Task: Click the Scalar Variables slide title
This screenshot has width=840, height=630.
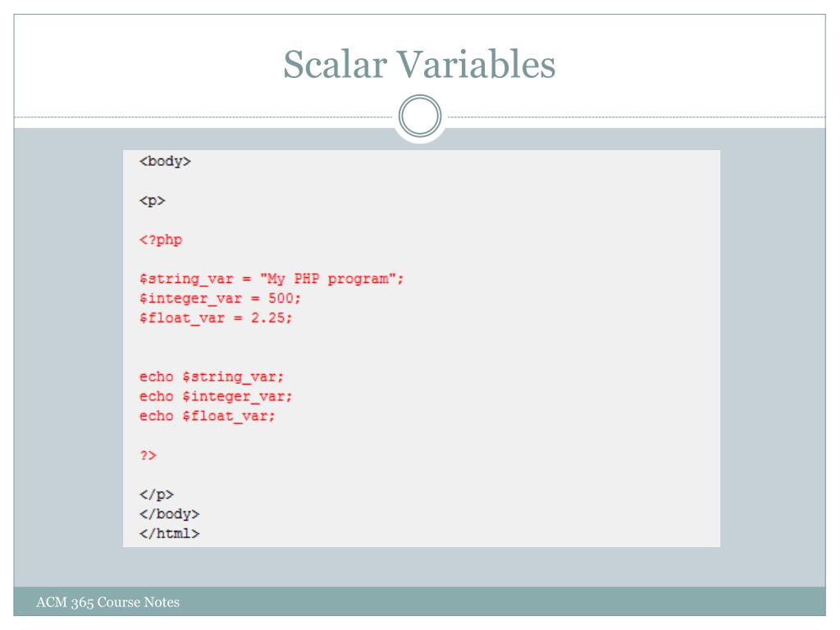Action: [419, 64]
